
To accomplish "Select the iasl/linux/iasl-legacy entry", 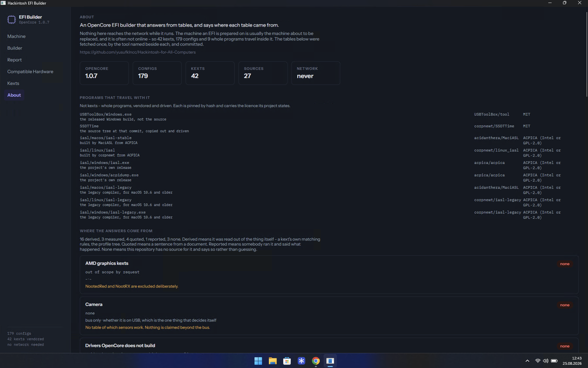I will [x=106, y=200].
